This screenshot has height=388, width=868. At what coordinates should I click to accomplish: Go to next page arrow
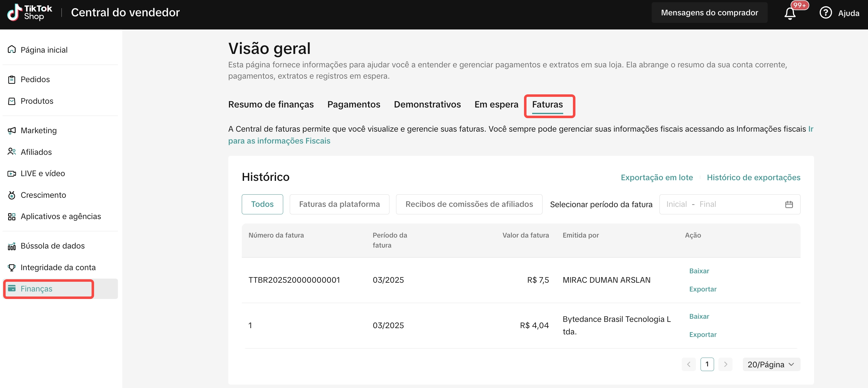click(725, 364)
